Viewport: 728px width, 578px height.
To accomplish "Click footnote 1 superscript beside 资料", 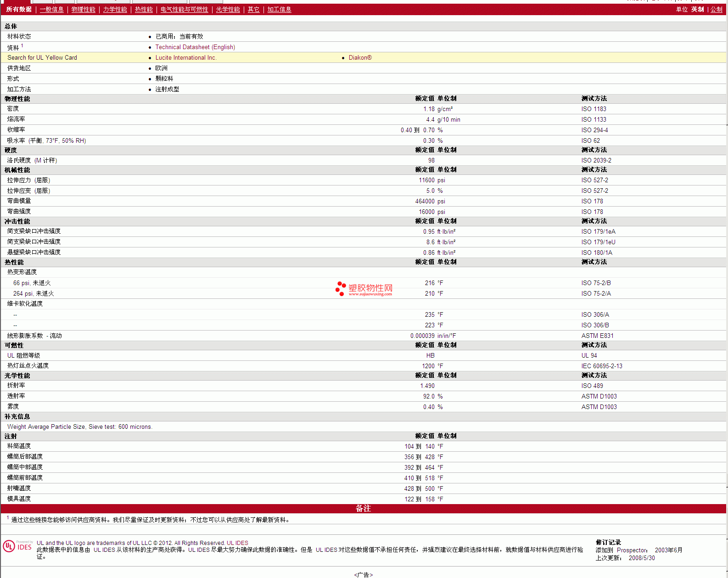I will pos(22,45).
